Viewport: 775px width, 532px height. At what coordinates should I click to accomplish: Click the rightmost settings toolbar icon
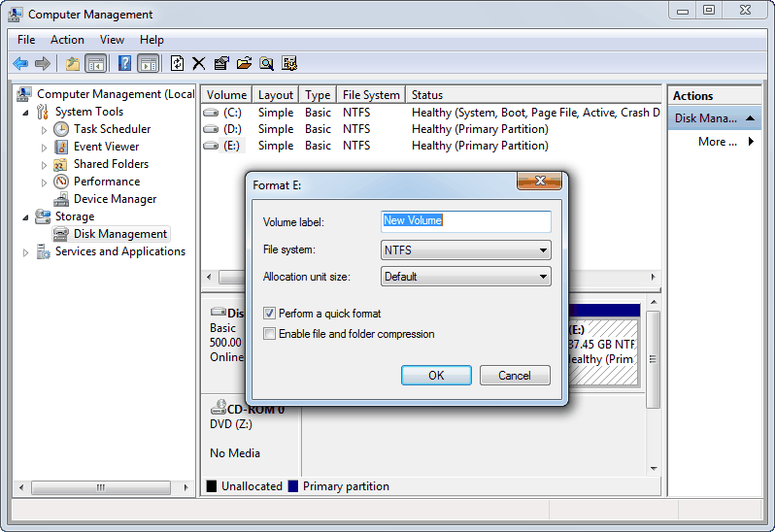point(289,63)
